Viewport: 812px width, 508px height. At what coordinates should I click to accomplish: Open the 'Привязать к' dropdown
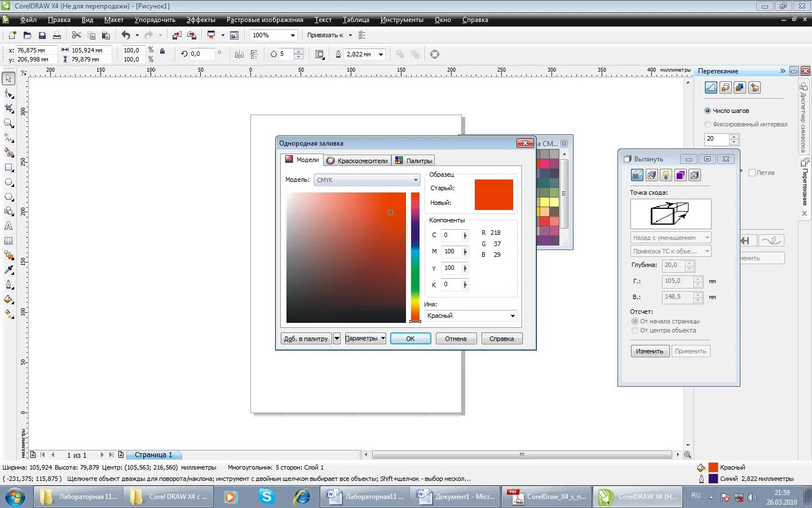point(330,35)
